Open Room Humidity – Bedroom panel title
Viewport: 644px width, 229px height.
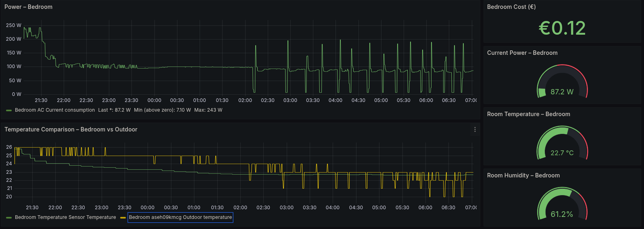click(523, 175)
